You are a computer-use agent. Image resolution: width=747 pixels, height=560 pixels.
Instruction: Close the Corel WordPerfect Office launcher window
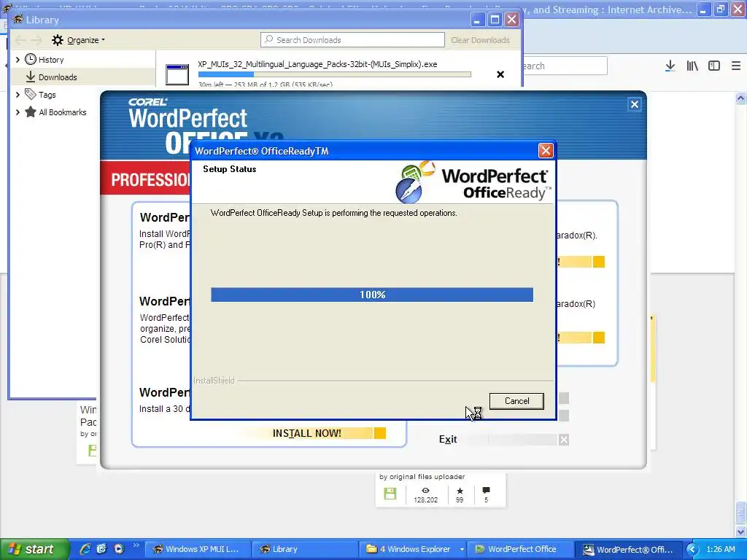(x=635, y=104)
